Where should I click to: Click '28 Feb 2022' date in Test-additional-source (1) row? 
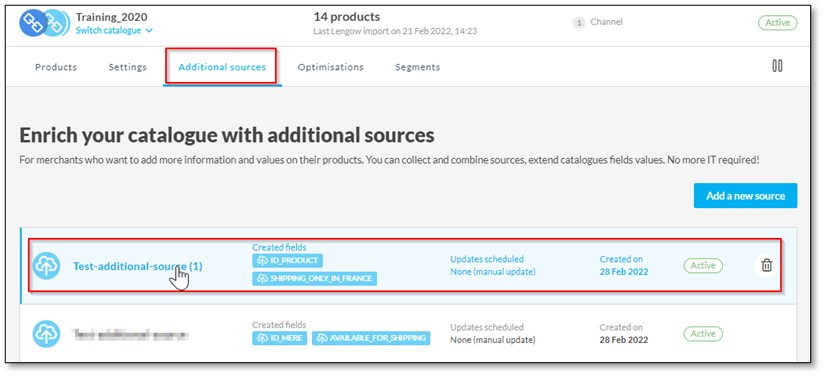click(624, 272)
